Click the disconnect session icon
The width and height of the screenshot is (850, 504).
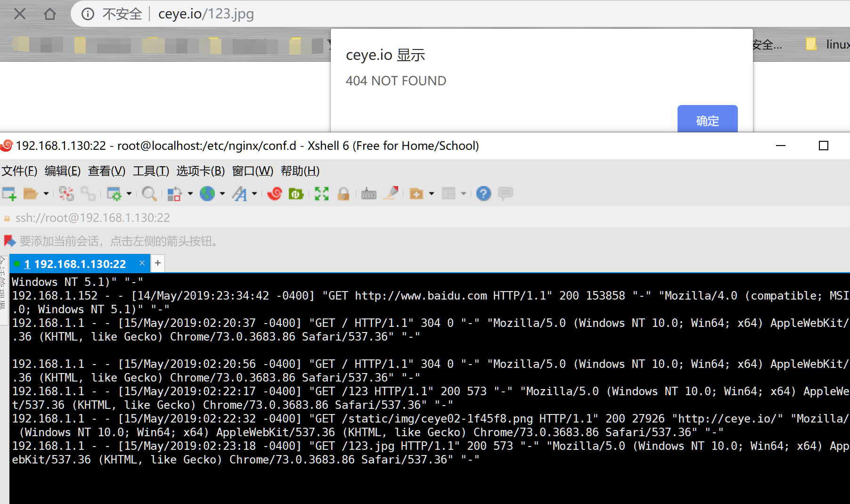tap(66, 194)
